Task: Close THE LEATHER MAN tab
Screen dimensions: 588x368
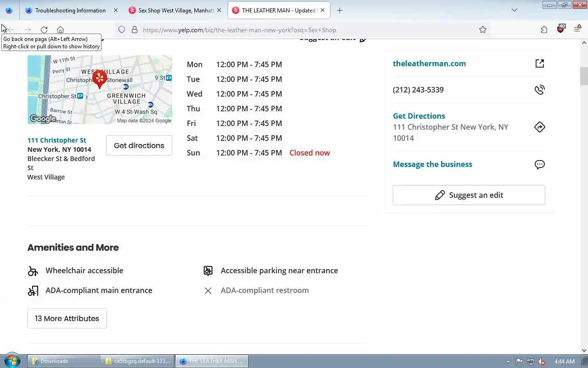Action: click(322, 10)
